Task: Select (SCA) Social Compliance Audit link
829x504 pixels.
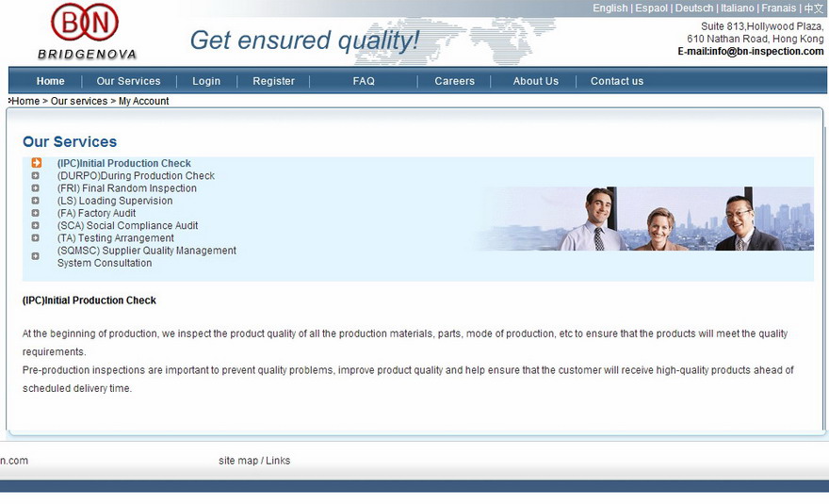Action: click(x=127, y=226)
